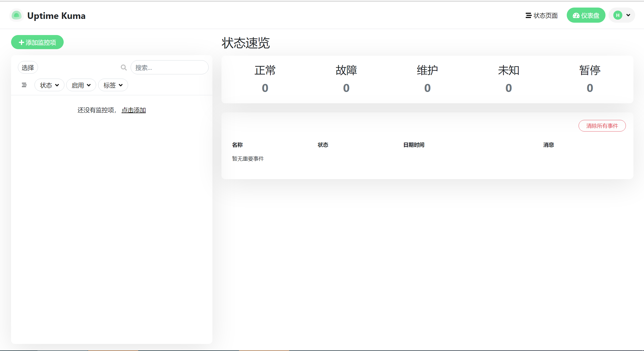Click the plus icon on 添加监控项 button
This screenshot has height=351, width=644.
coord(21,42)
